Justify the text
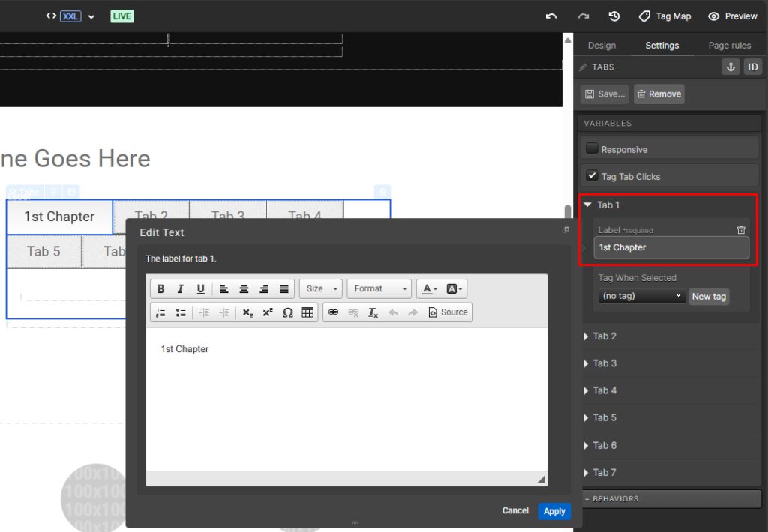 [284, 288]
